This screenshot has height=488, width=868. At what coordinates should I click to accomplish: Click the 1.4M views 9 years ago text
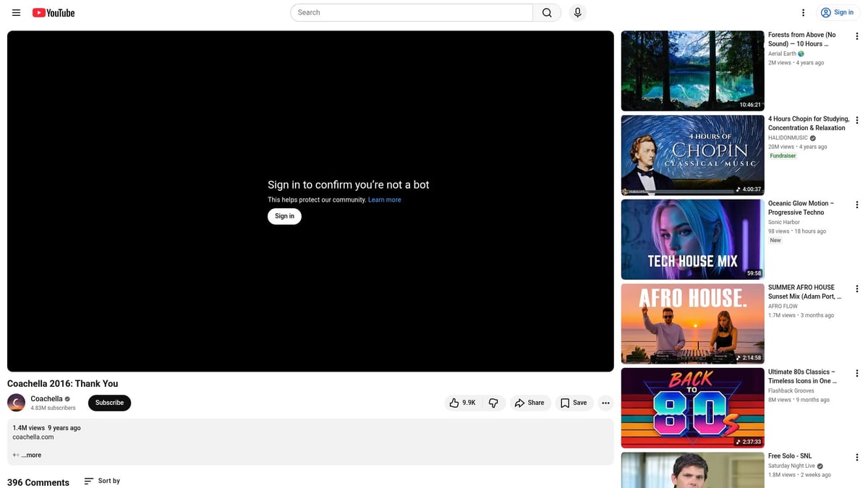(x=46, y=428)
